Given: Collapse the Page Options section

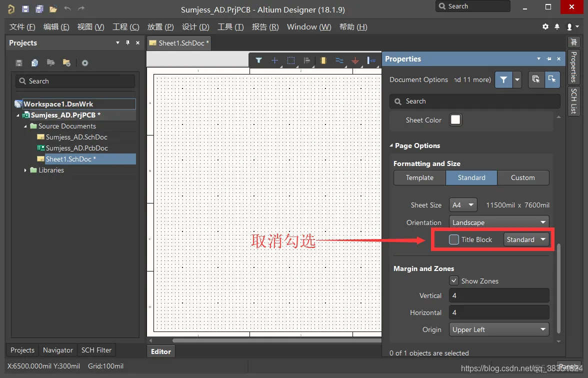Looking at the screenshot, I should pos(391,145).
